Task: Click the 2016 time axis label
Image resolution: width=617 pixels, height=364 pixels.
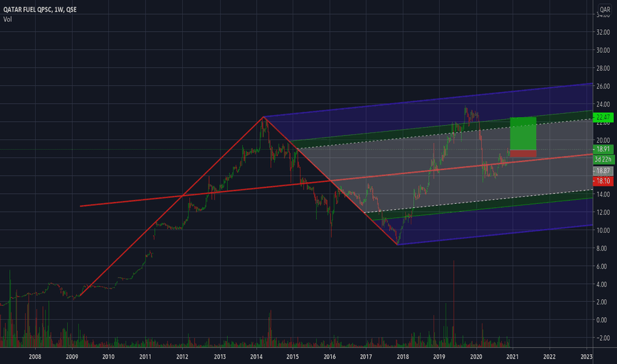Action: 330,357
